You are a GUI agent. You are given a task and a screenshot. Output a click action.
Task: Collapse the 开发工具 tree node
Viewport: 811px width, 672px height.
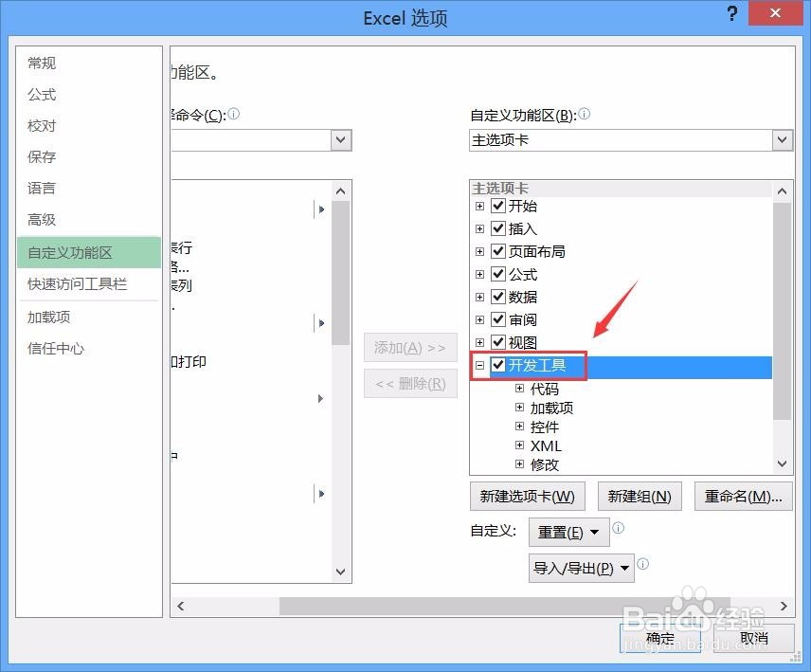[480, 365]
